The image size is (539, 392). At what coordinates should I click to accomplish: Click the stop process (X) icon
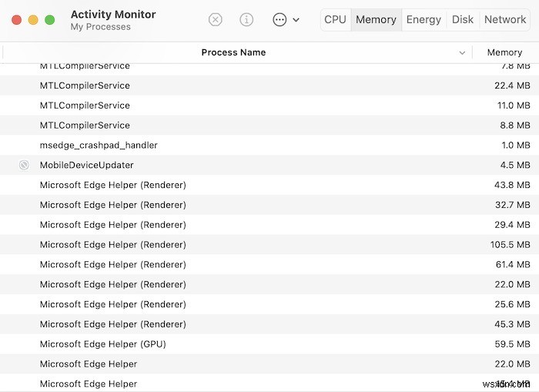click(x=215, y=19)
